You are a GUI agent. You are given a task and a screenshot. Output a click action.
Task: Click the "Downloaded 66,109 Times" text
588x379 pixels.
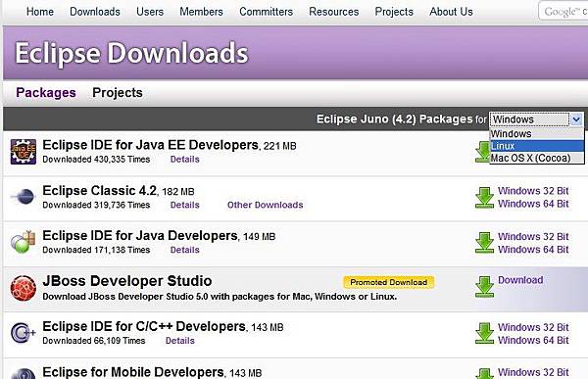pos(94,341)
